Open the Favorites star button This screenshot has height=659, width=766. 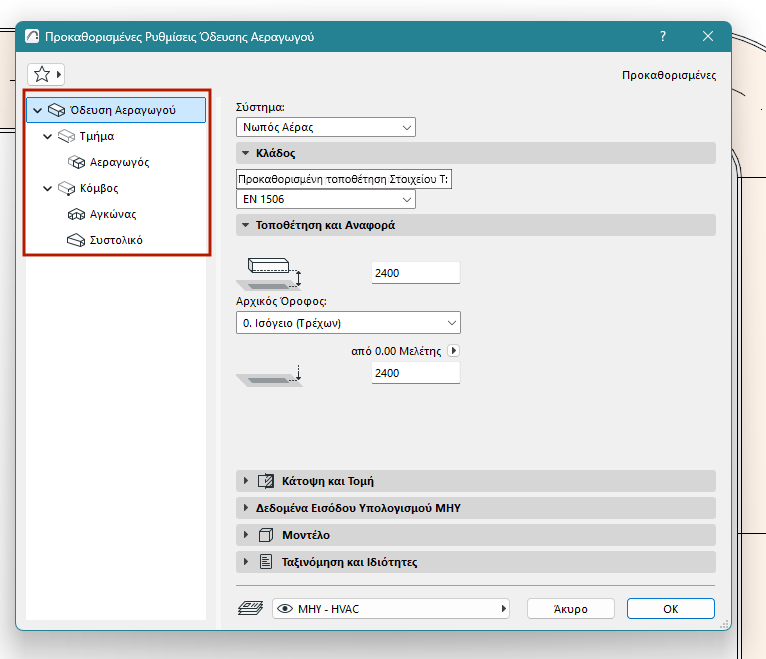[x=46, y=75]
